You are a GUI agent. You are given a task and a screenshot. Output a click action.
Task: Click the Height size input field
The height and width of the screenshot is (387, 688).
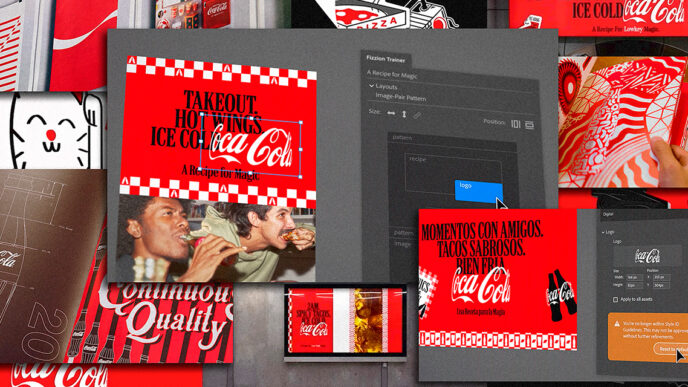634,285
